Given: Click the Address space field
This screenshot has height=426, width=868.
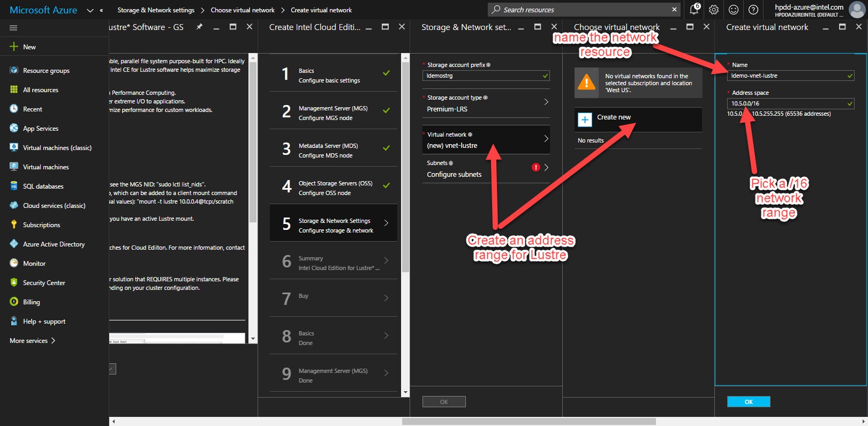Looking at the screenshot, I should coord(790,103).
